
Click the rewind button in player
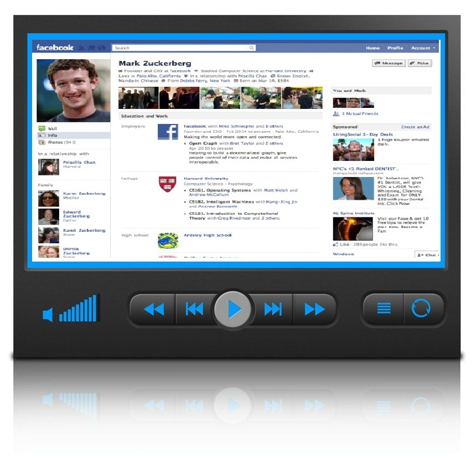point(154,309)
